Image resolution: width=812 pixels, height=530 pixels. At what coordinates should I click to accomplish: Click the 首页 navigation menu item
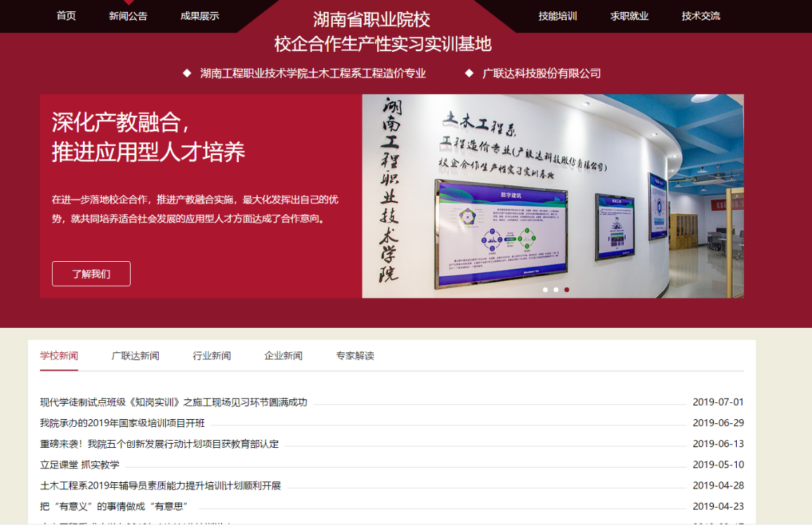pos(66,16)
